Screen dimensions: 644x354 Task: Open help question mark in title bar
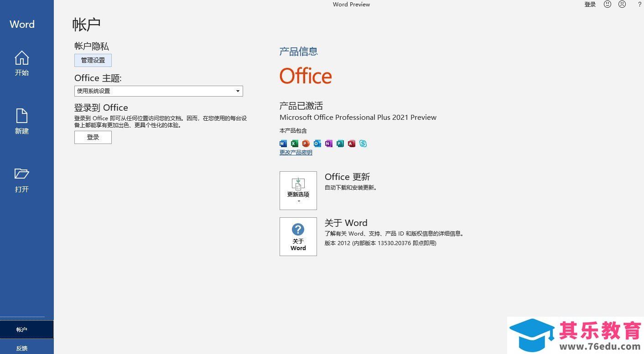[x=639, y=4]
